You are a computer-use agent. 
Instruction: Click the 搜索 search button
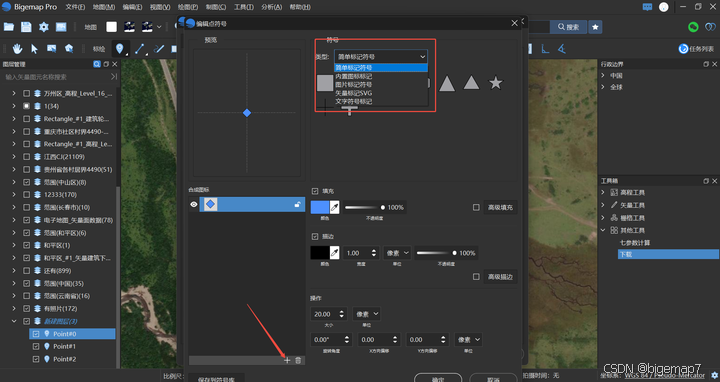(x=568, y=27)
